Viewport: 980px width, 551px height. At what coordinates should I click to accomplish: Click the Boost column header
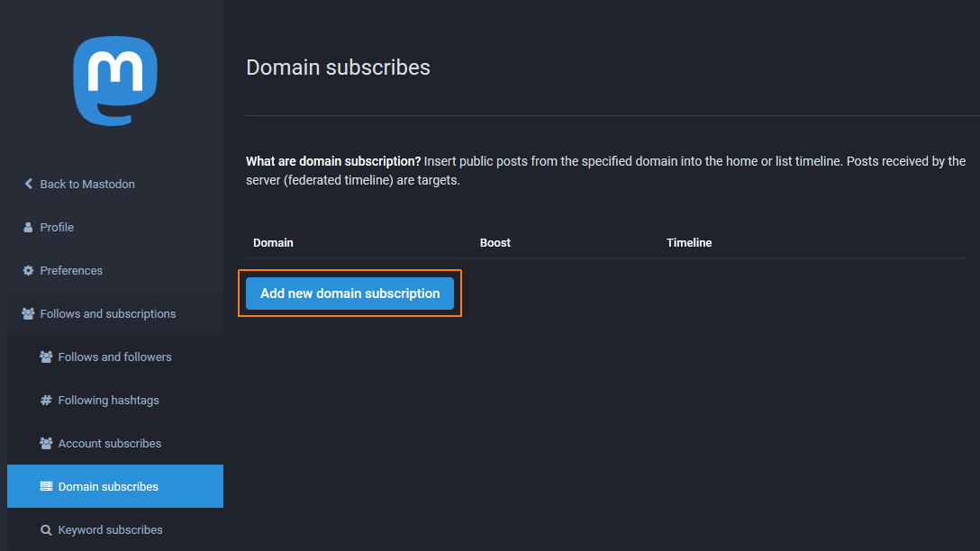[x=495, y=243]
